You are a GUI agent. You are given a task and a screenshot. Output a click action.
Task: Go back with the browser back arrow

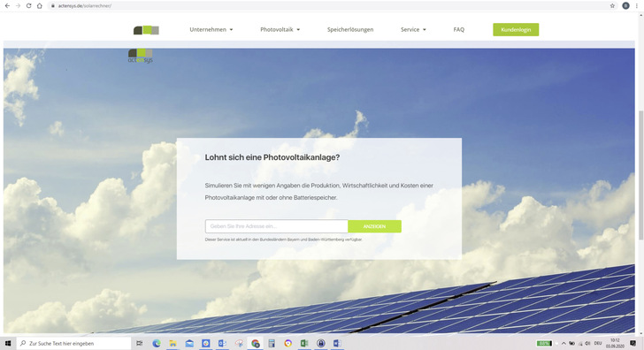pyautogui.click(x=7, y=5)
